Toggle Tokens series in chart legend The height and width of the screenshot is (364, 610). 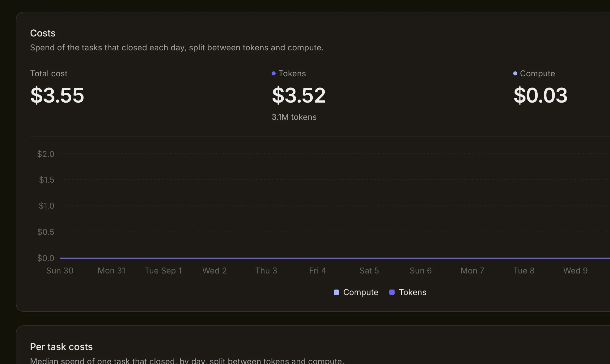(x=408, y=292)
